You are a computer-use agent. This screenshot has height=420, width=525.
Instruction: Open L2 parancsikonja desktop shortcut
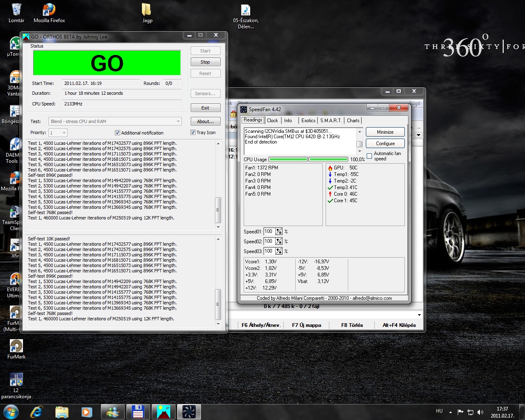16,386
